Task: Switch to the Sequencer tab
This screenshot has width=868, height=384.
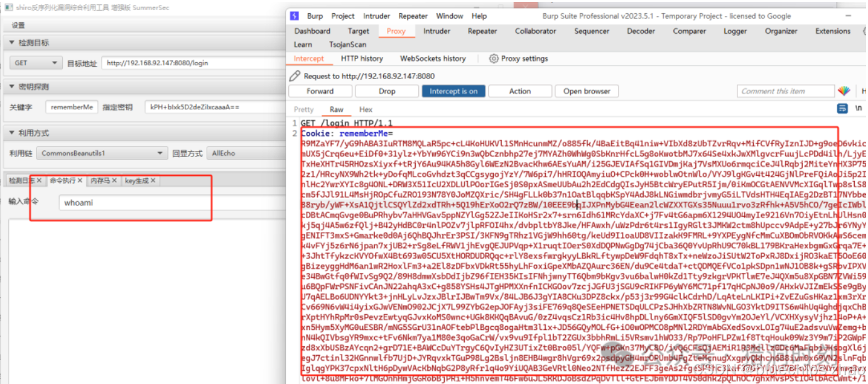Action: click(x=592, y=31)
